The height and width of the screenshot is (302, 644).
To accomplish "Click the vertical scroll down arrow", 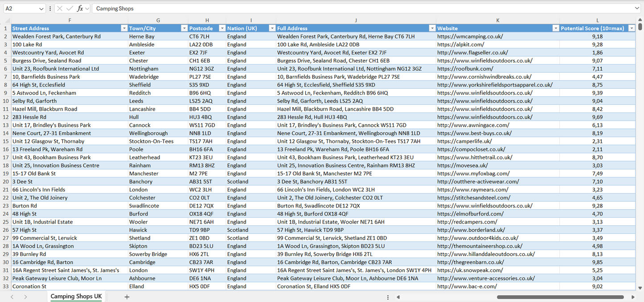I will [x=640, y=288].
